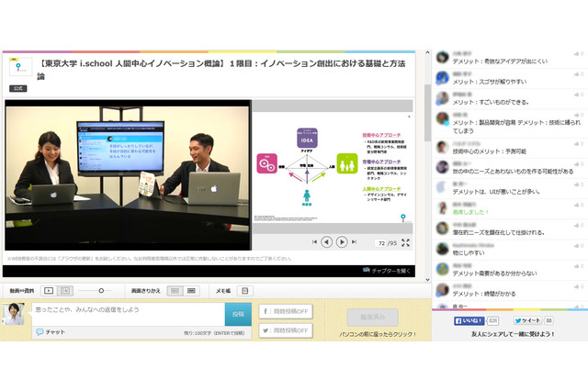588x391 pixels.
Task: Advance to the next slide
Action: coord(341,242)
